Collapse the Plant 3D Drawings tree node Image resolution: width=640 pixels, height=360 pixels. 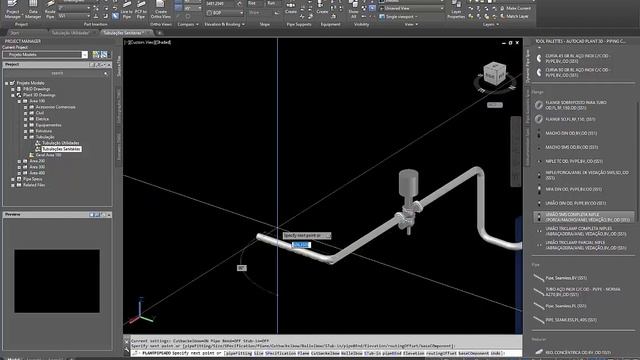(x=13, y=95)
